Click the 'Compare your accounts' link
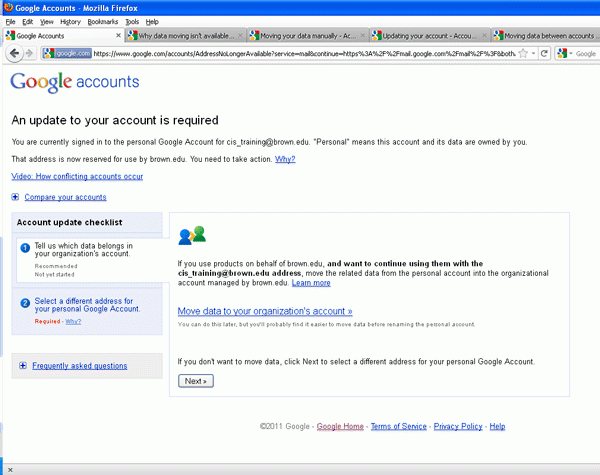Screen dimensions: 600x475 pos(65,197)
